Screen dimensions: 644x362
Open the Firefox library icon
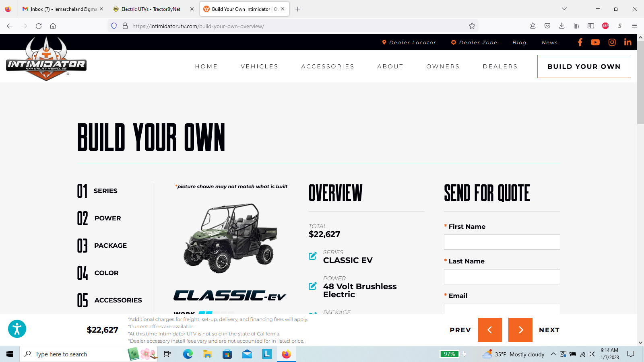576,26
